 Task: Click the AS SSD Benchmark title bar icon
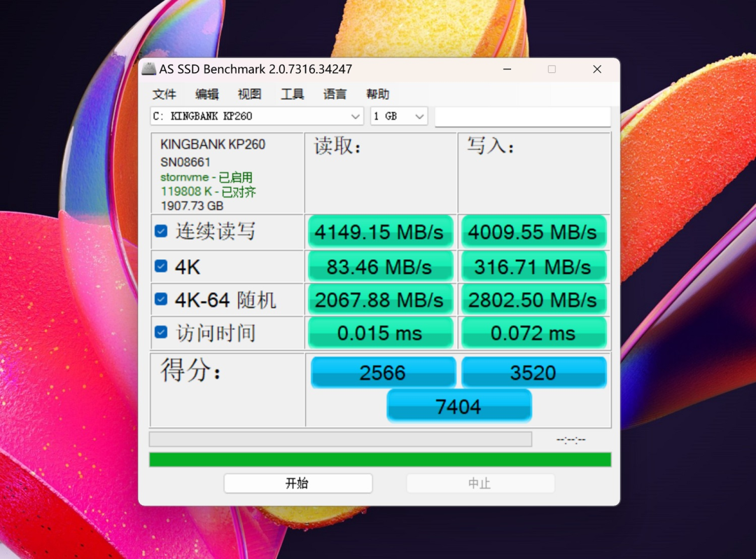pos(149,69)
